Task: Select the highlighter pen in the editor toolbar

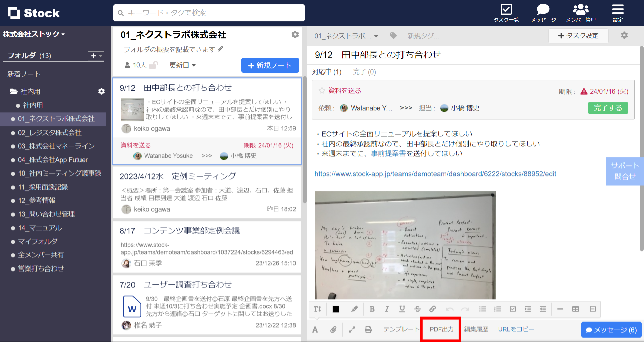Action: (x=354, y=309)
